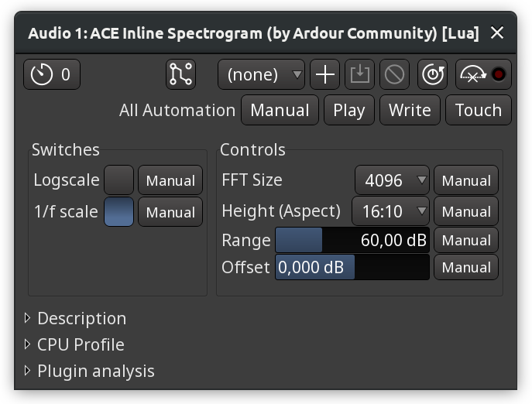Viewport: 532px width, 404px height.
Task: Open Logscale automation Manual button
Action: click(x=170, y=180)
